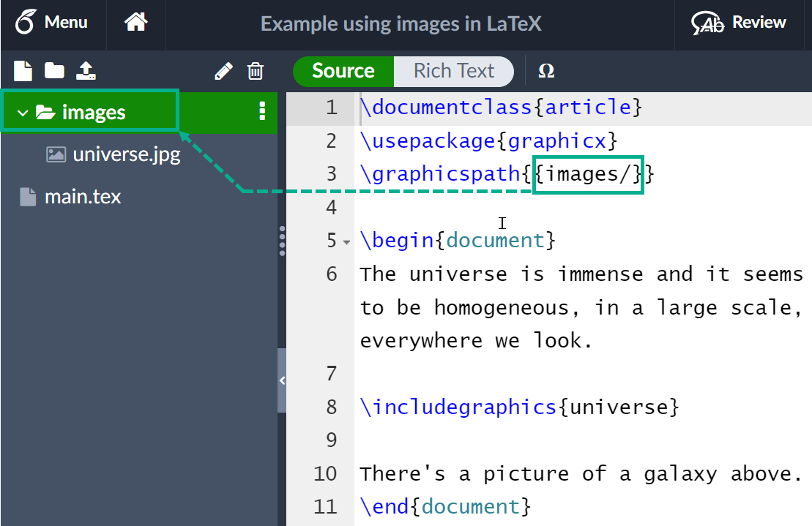This screenshot has width=812, height=526.
Task: Click line number 8 in the gutter
Action: point(331,407)
